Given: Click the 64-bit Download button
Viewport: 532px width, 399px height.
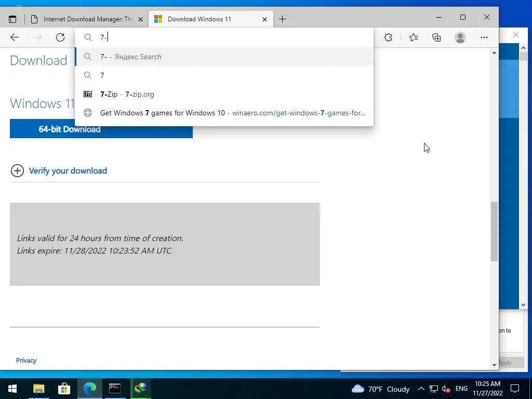Looking at the screenshot, I should pyautogui.click(x=101, y=129).
